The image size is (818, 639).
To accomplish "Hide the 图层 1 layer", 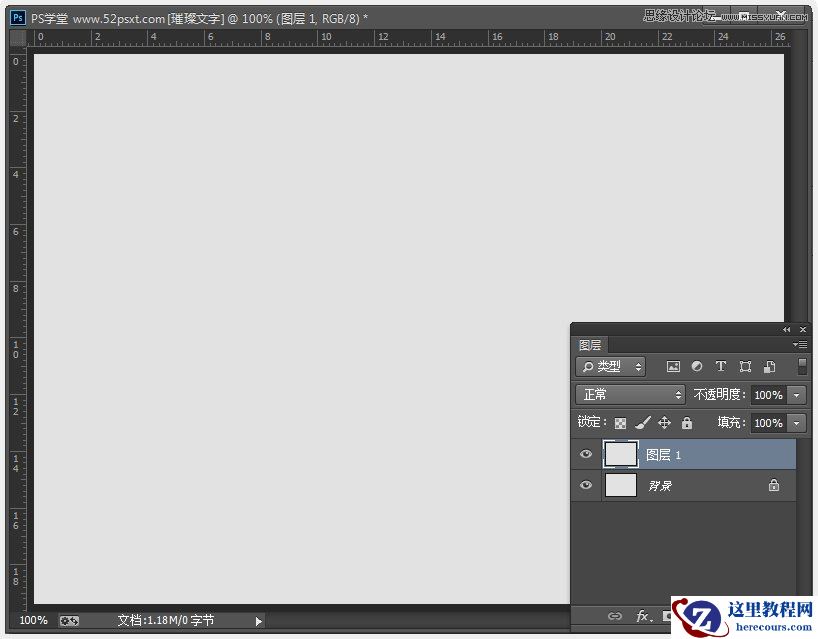I will pyautogui.click(x=587, y=454).
